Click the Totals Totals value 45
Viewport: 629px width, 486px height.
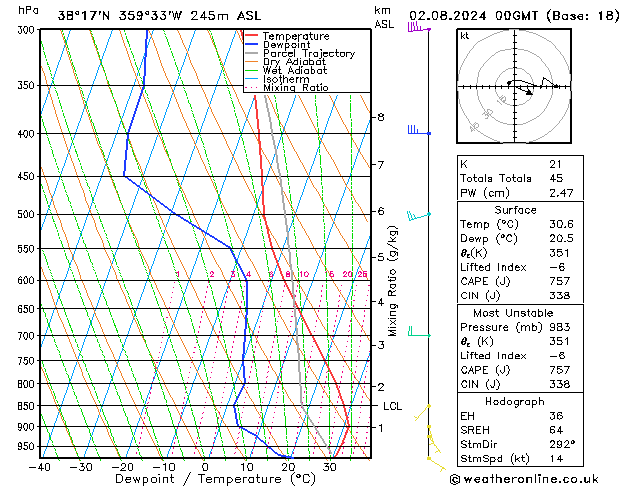[556, 178]
